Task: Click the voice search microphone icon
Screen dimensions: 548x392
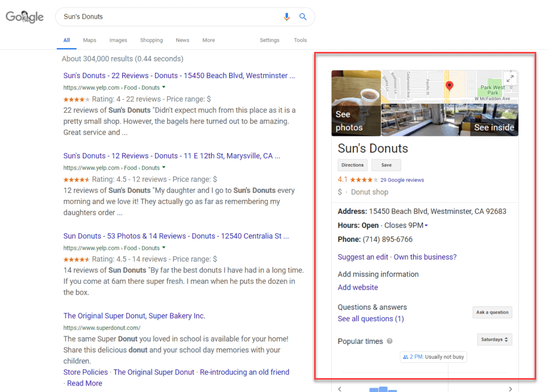Action: (x=287, y=17)
